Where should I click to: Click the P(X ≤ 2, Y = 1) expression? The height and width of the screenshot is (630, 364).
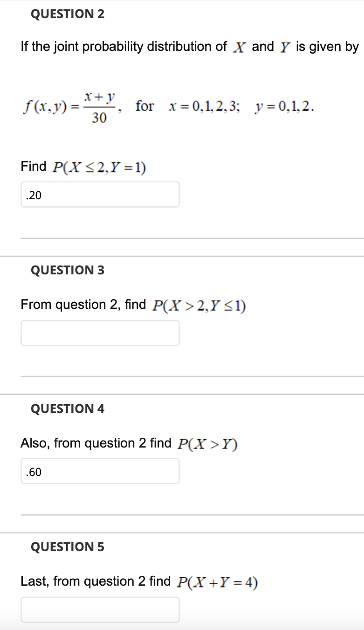[x=100, y=167]
